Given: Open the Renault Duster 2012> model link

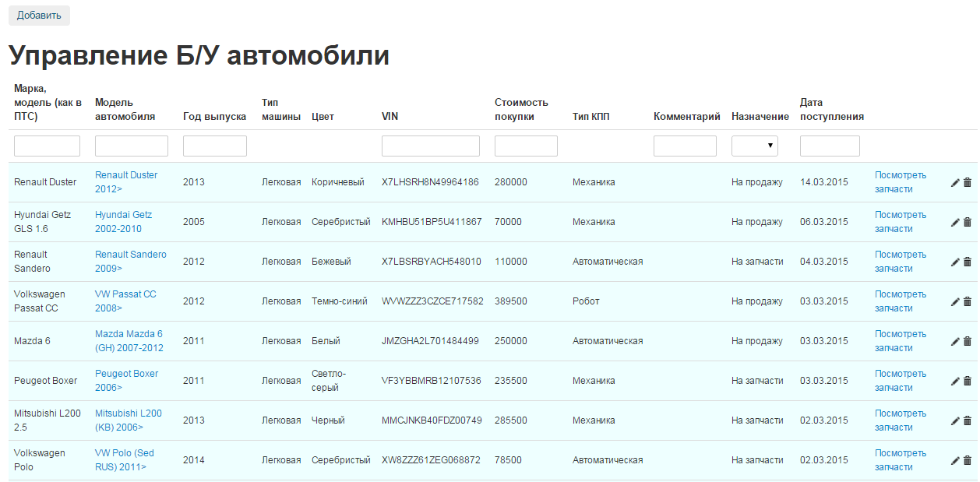Looking at the screenshot, I should click(x=126, y=182).
